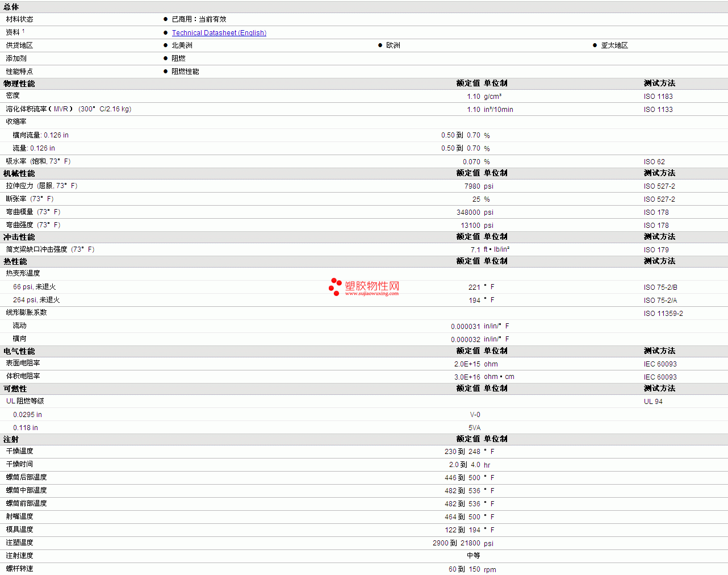Click the 264 psi unannealed row label
Image resolution: width=728 pixels, height=575 pixels.
point(36,300)
